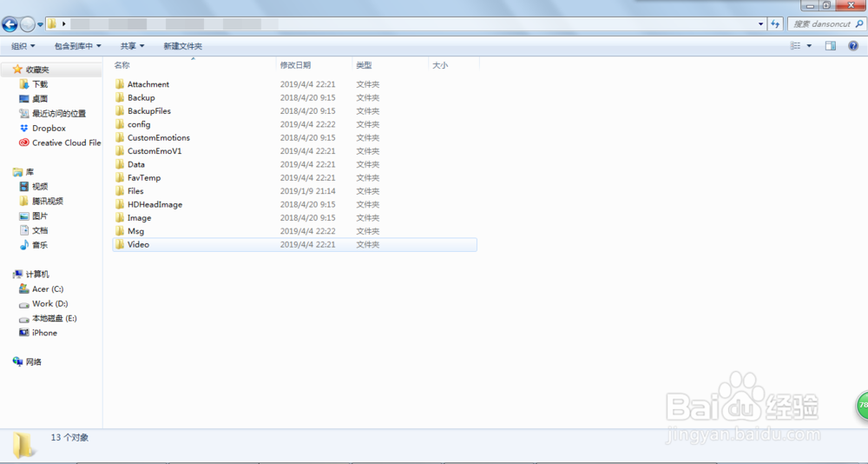Select 计算机 in navigation pane
868x464 pixels.
pos(37,274)
